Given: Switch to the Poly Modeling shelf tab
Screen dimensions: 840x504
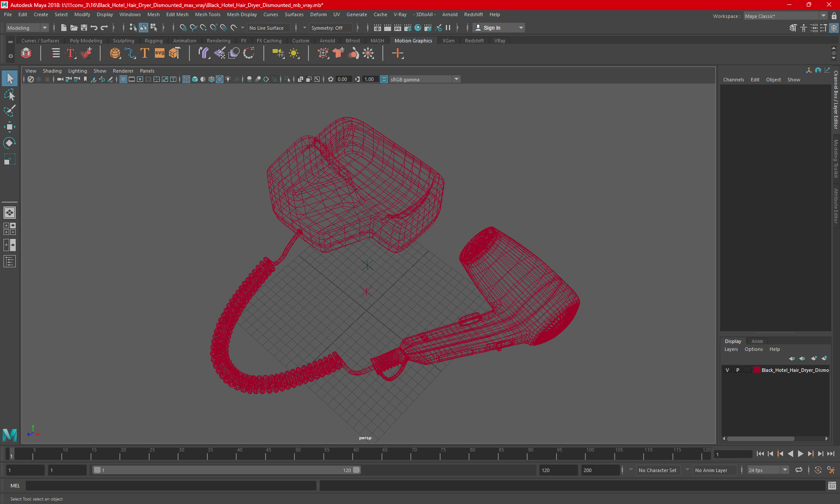Looking at the screenshot, I should pyautogui.click(x=86, y=41).
